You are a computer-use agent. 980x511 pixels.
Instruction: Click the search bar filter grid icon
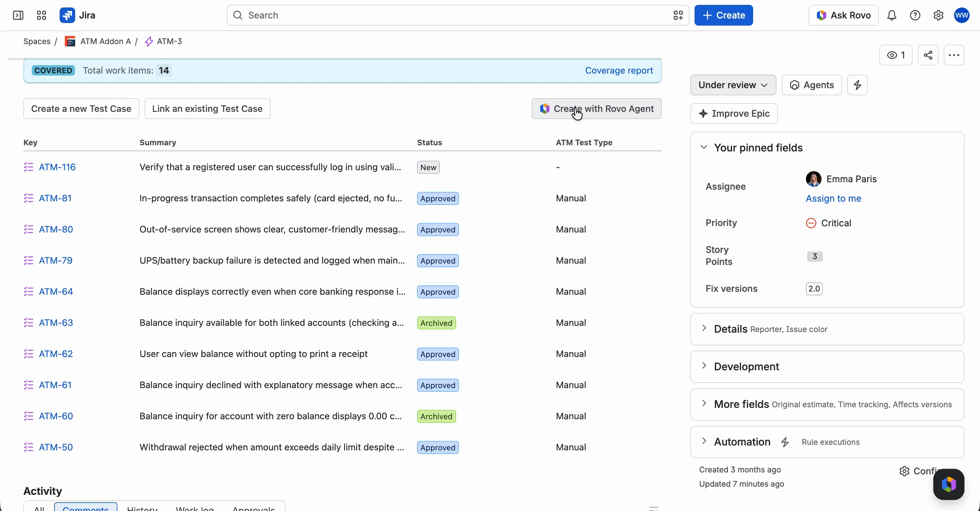pyautogui.click(x=678, y=15)
